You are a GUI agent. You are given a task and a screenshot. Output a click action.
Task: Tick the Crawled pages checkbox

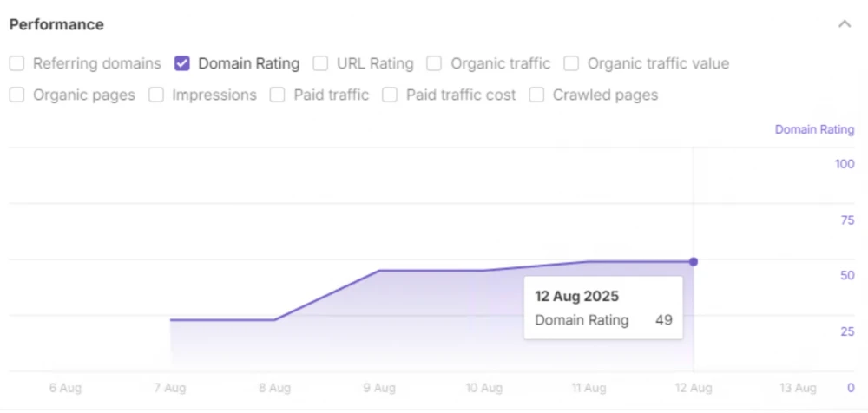coord(536,95)
